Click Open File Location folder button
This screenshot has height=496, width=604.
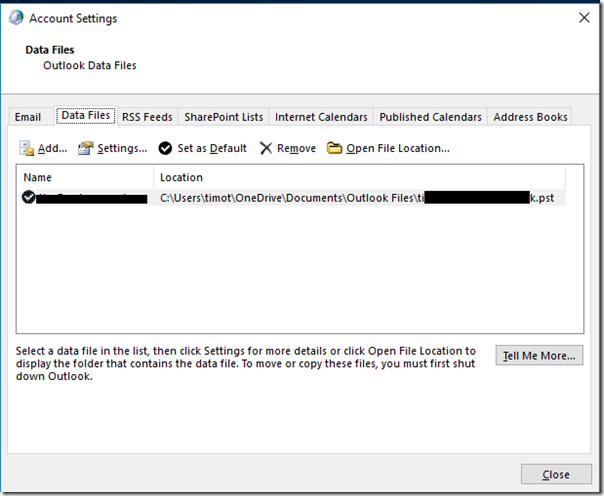pos(388,148)
